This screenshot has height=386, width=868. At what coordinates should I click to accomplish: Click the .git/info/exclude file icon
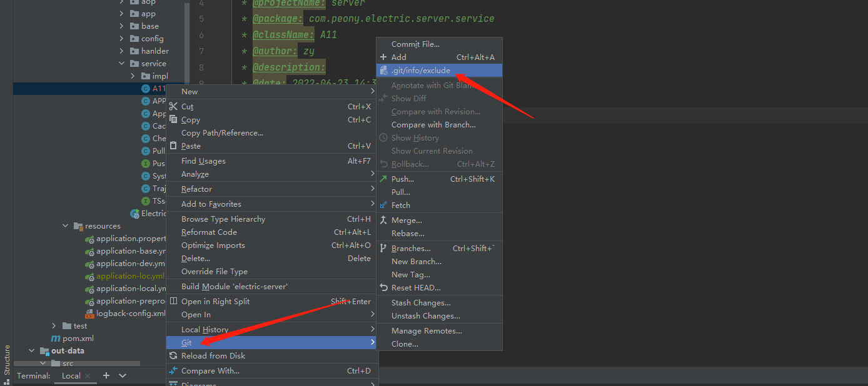coord(383,71)
